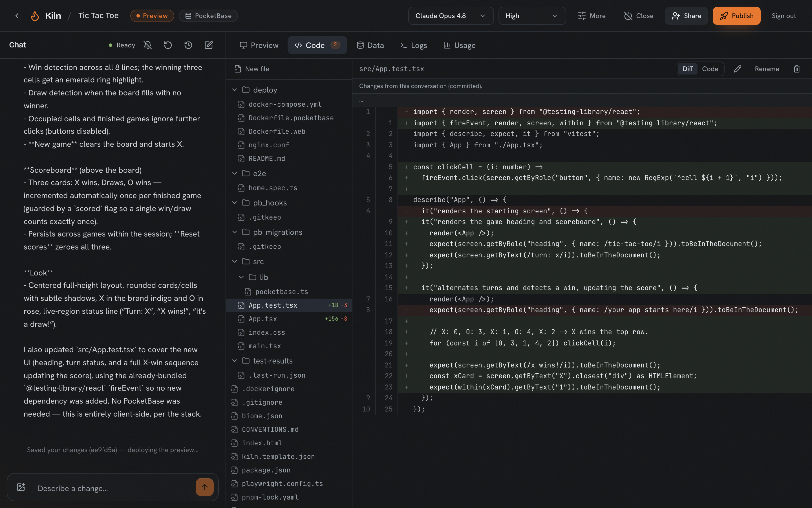The width and height of the screenshot is (812, 508).
Task: Select App.test.tsx in the file tree
Action: 289,305
